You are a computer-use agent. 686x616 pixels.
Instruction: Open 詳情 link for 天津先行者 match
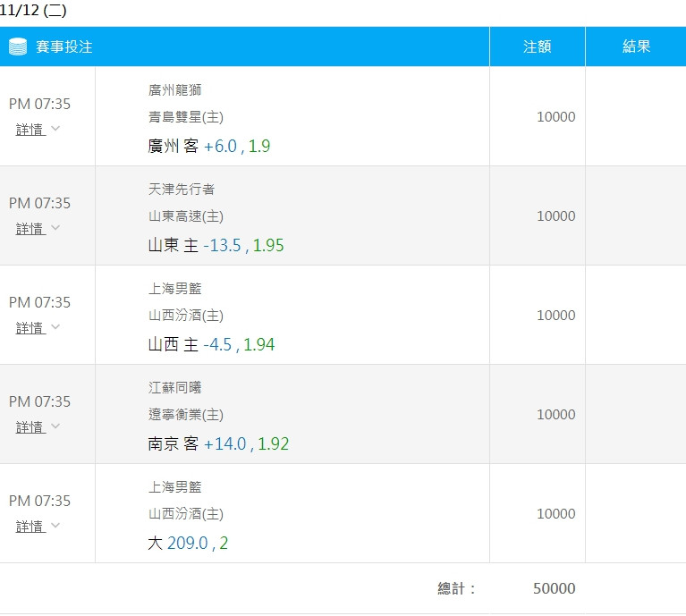[30, 229]
